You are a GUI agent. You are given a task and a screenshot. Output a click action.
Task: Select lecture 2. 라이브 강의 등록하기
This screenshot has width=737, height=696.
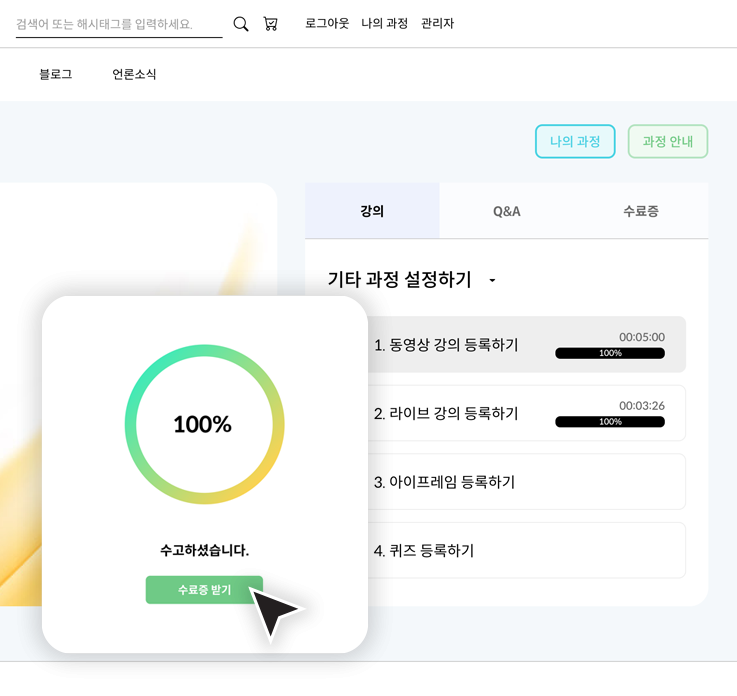(x=525, y=413)
